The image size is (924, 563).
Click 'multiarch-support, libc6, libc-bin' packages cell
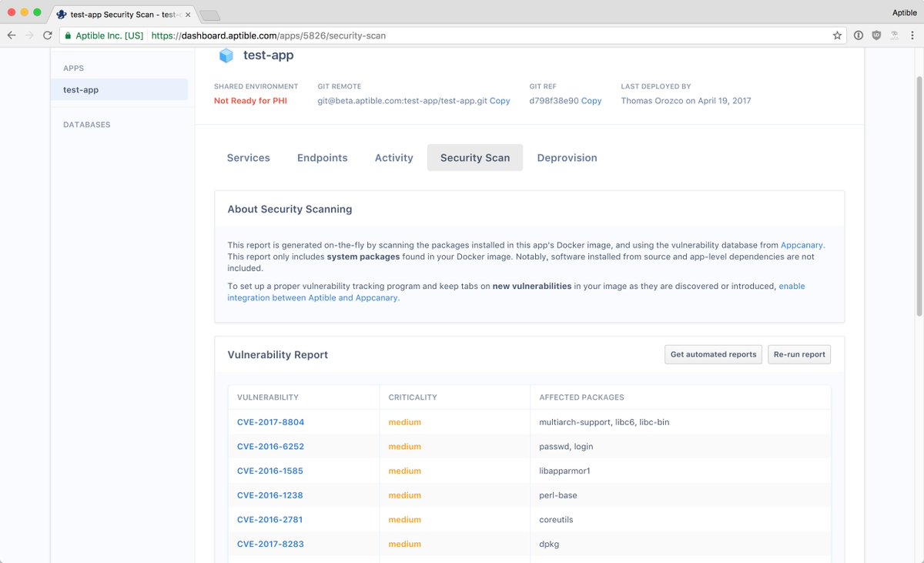pyautogui.click(x=604, y=422)
